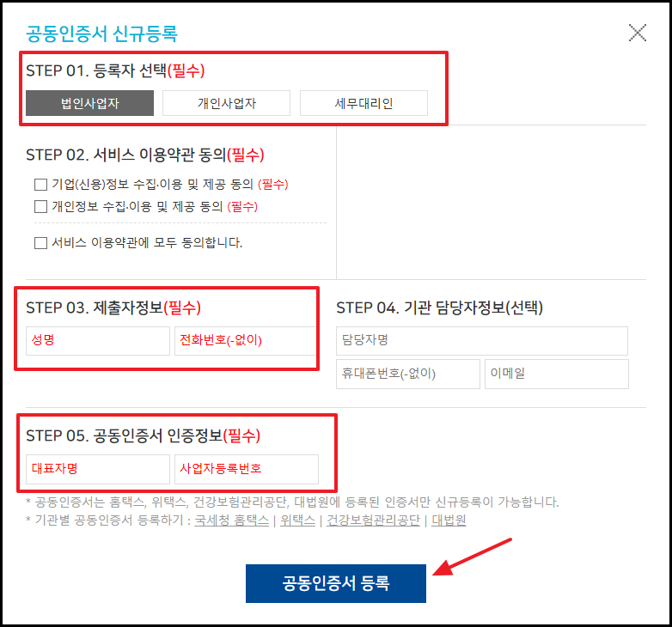Click the STEP 04. 기관 담당자정보(선택) heading
Screen dimensions: 672x627
[439, 307]
